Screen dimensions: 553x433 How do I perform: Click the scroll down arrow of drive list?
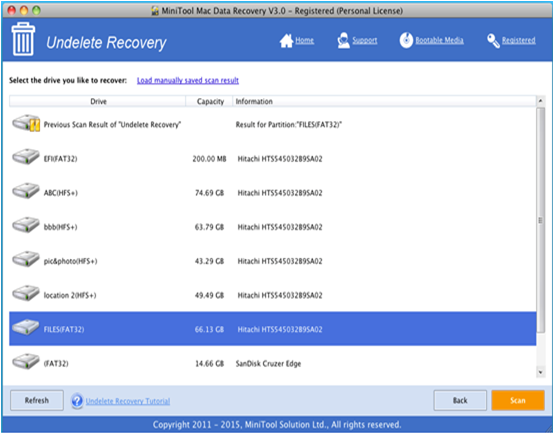[x=540, y=372]
